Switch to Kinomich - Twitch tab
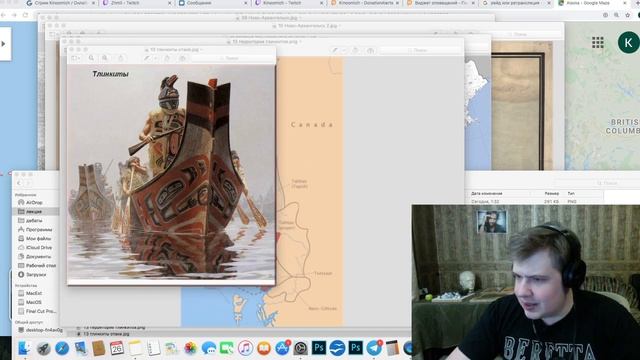Screen dimensions: 640x360 point(288,3)
